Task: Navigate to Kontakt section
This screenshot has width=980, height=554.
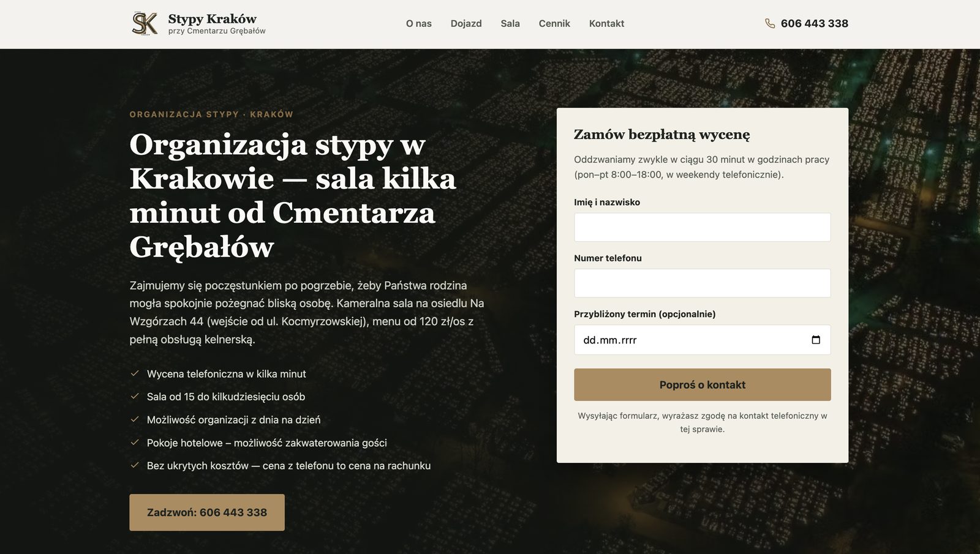Action: coord(606,23)
